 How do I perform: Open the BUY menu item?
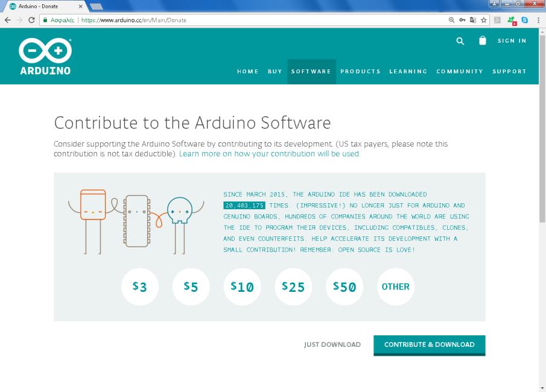tap(275, 71)
